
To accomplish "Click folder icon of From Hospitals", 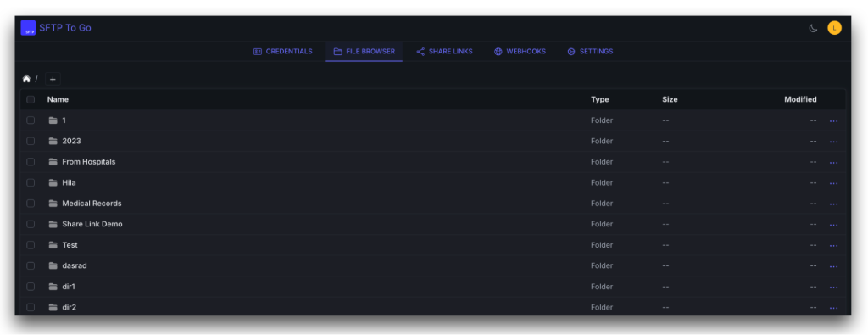I will pos(53,162).
